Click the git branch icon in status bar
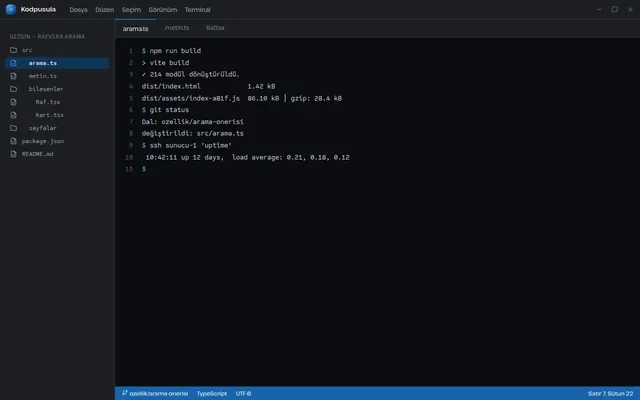 [x=124, y=393]
